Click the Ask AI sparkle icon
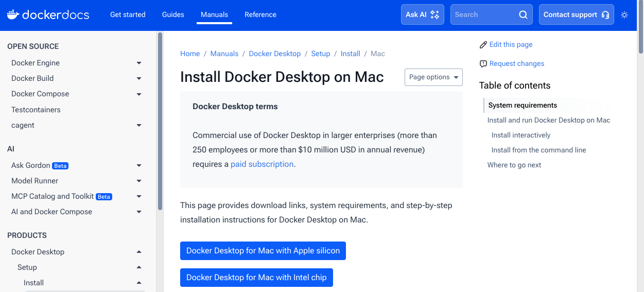644x292 pixels. [435, 14]
